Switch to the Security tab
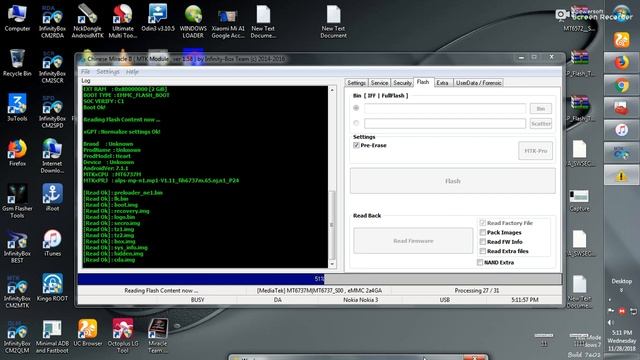This screenshot has height=360, width=640. [402, 83]
